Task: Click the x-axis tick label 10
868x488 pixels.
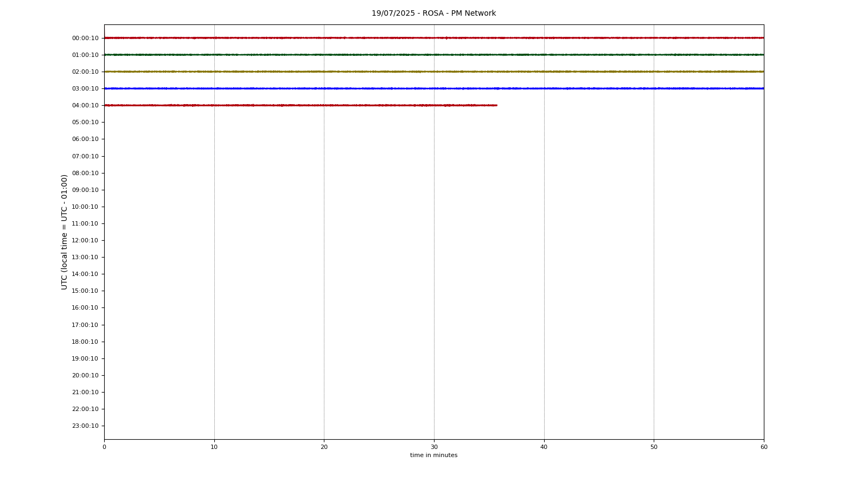Action: coord(214,447)
